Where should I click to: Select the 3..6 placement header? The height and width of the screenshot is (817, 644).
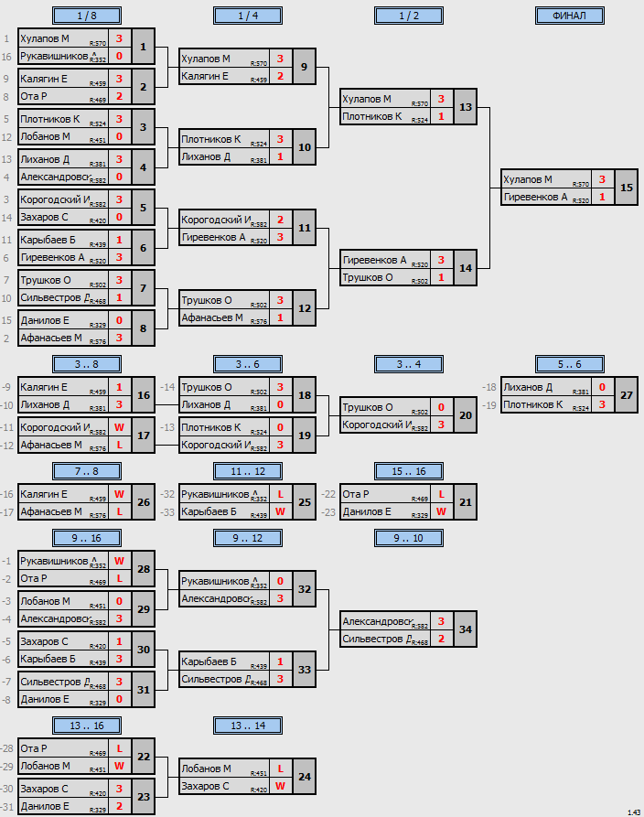[248, 364]
